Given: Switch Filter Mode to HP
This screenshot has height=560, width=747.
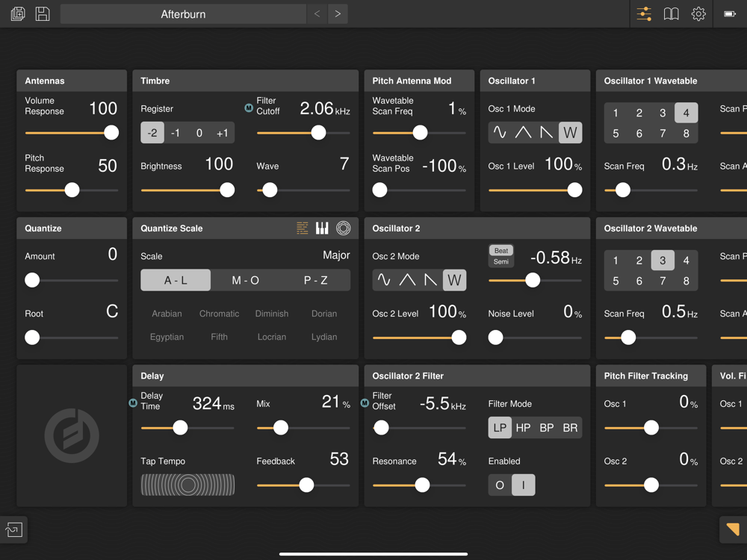Looking at the screenshot, I should click(523, 428).
